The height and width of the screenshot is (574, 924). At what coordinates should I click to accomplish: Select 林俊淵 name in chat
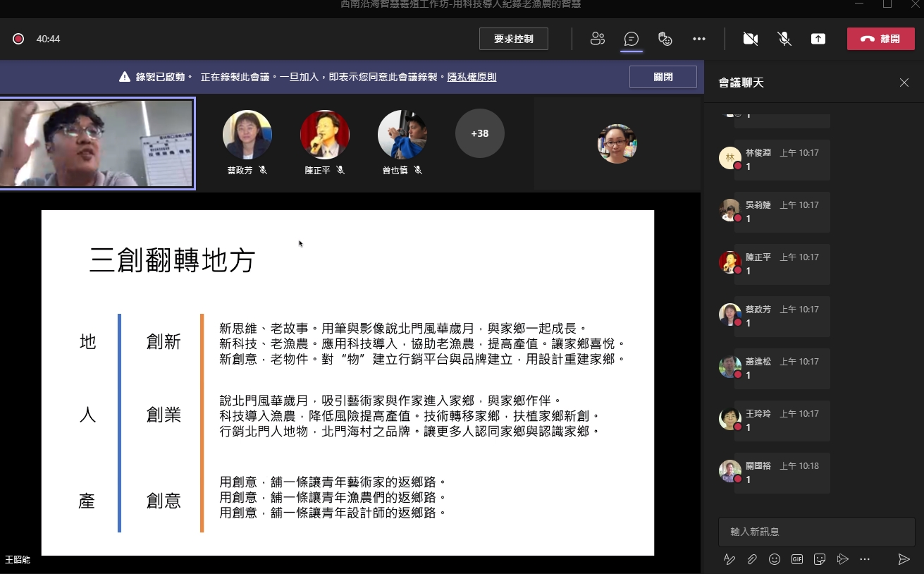click(758, 152)
